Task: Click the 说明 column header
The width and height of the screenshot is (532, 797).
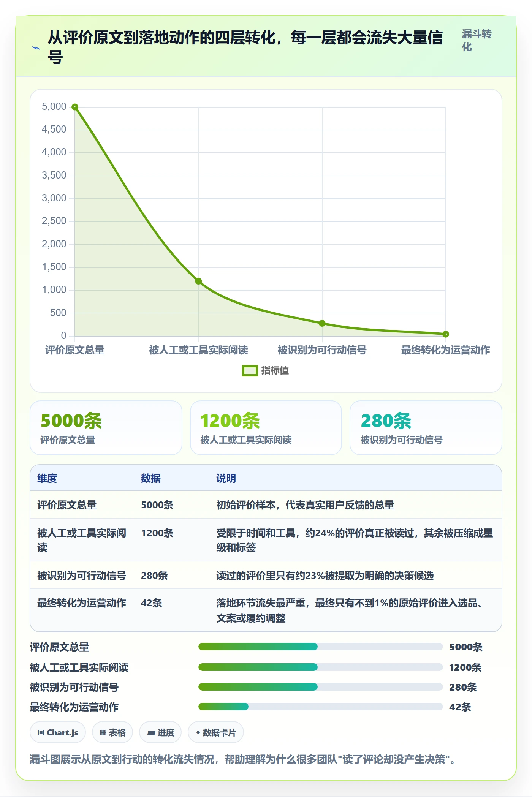Action: pyautogui.click(x=226, y=478)
